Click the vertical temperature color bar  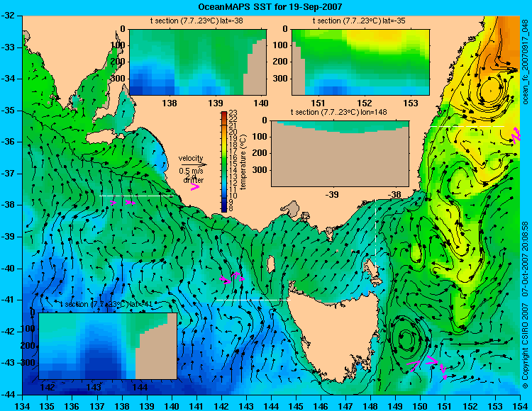tap(224, 162)
